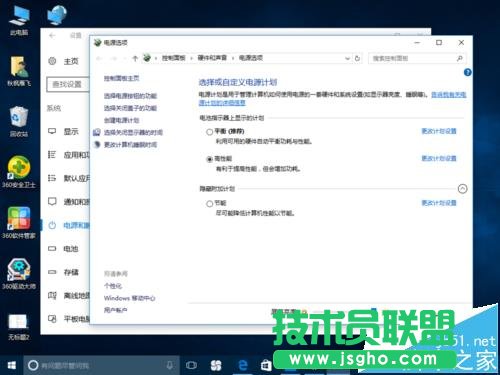
Task: Open the pinwheel app on the taskbar
Action: tap(216, 366)
